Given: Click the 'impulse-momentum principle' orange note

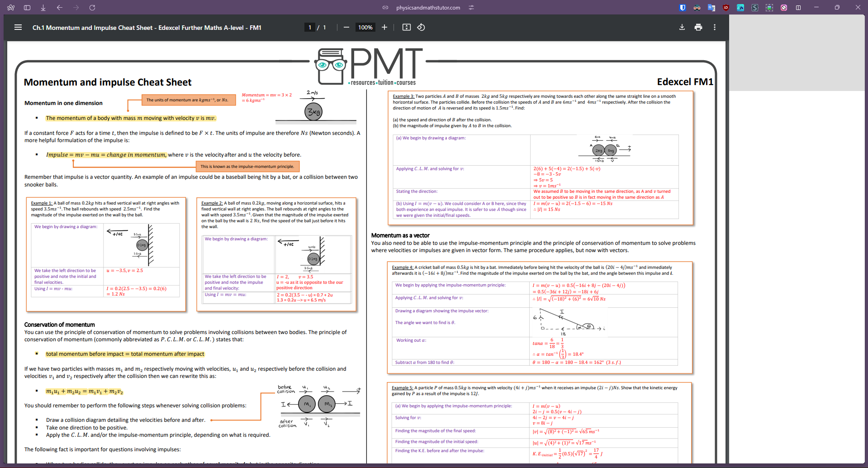Looking at the screenshot, I should pyautogui.click(x=248, y=167).
